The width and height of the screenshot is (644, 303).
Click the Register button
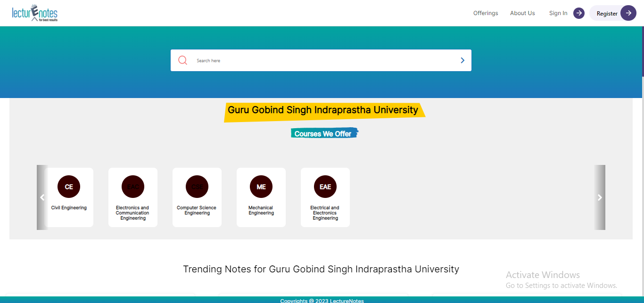(613, 13)
